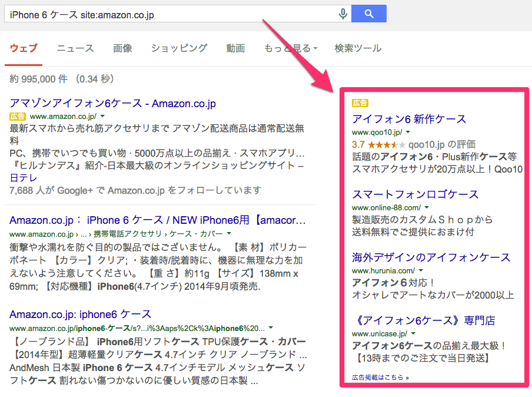Open 検索ツール search tools
Screen dimensions: 532x397
[358, 48]
